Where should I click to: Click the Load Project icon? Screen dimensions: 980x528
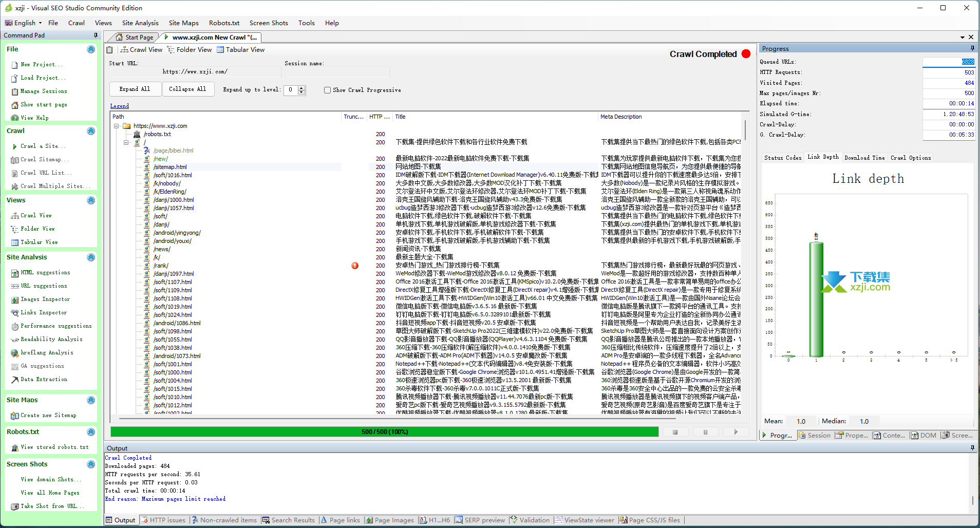[14, 78]
